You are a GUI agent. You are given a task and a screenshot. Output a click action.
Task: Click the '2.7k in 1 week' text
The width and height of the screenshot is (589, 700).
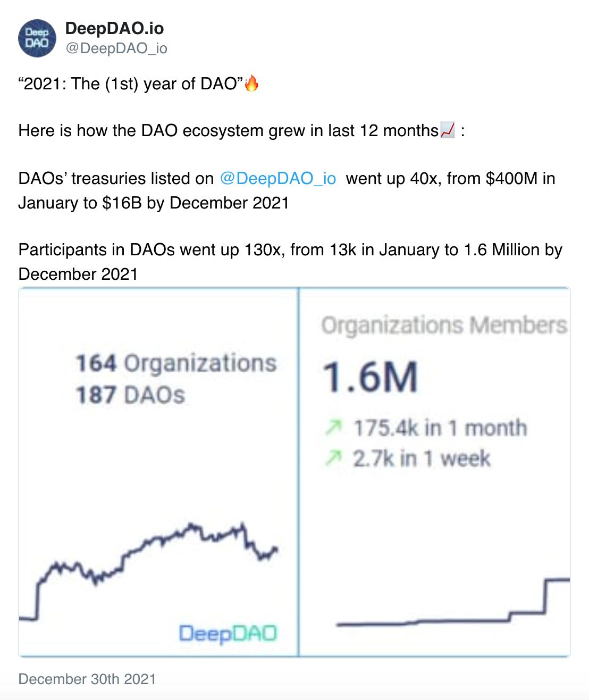point(422,458)
